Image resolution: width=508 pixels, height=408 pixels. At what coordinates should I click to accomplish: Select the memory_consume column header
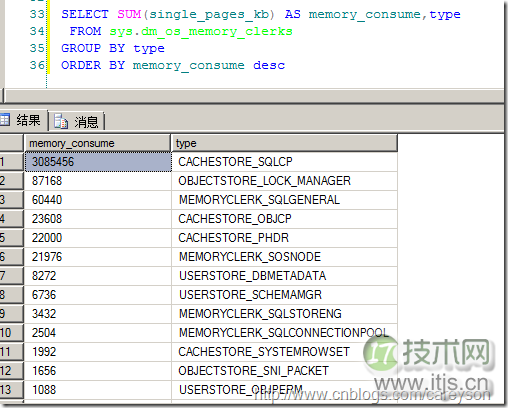[98, 143]
